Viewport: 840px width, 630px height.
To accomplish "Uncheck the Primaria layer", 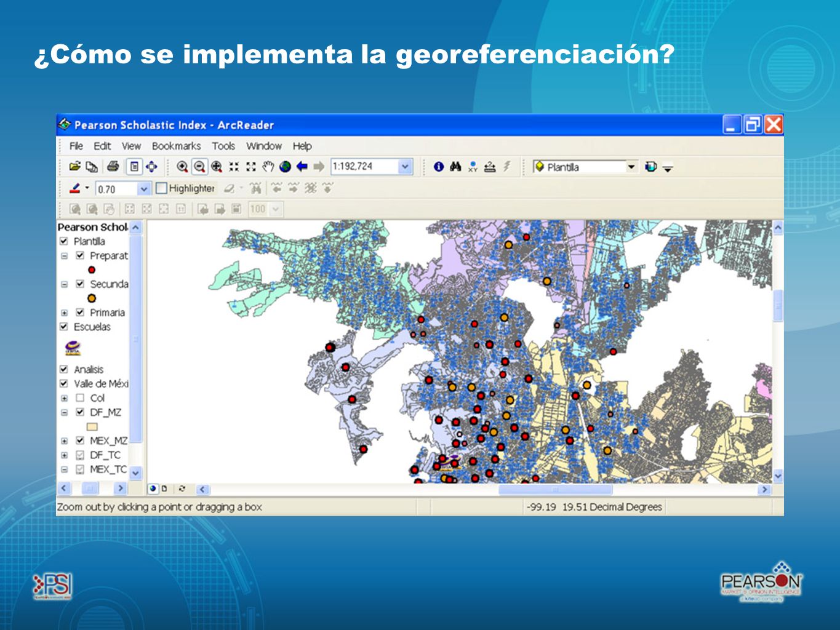I will coord(79,312).
